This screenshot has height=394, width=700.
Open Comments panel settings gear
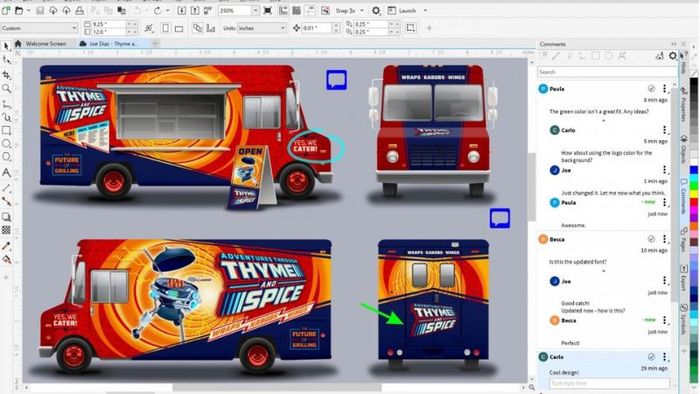[672, 56]
